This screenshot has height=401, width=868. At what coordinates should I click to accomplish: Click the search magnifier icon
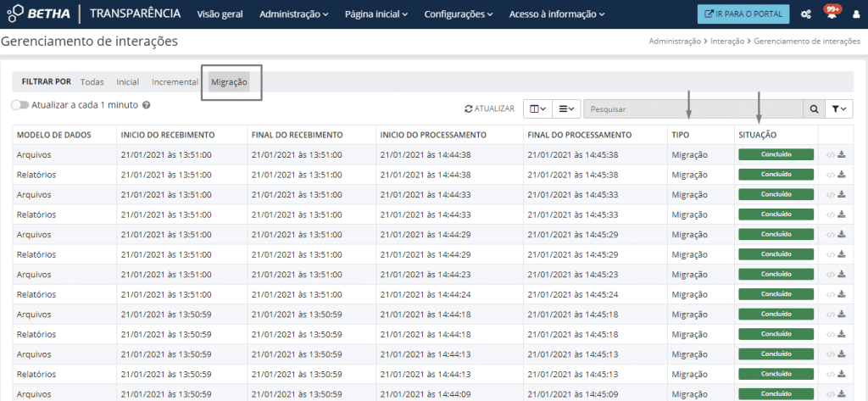(x=814, y=109)
